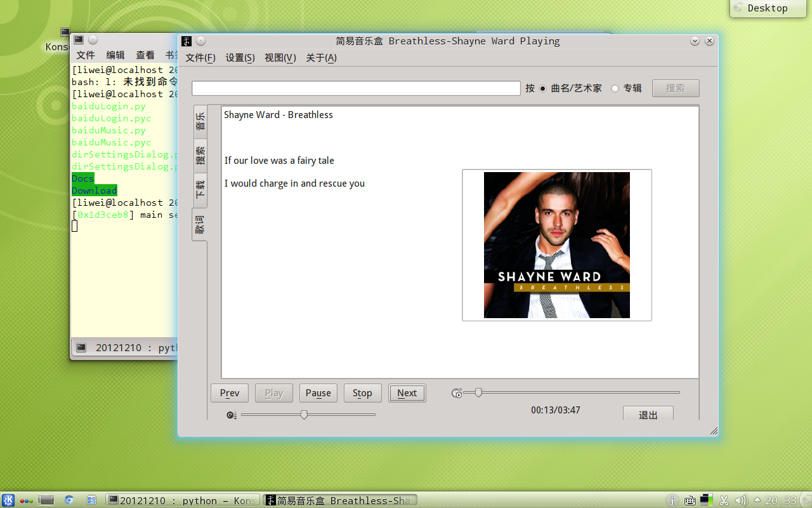Click the volume slider handle
812x508 pixels.
pos(304,415)
